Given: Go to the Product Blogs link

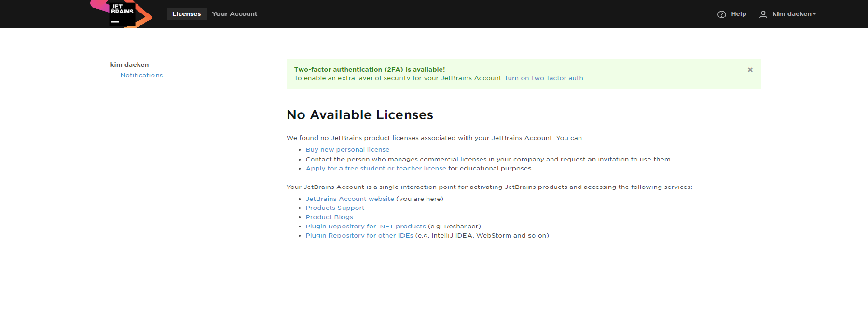Looking at the screenshot, I should tap(329, 217).
